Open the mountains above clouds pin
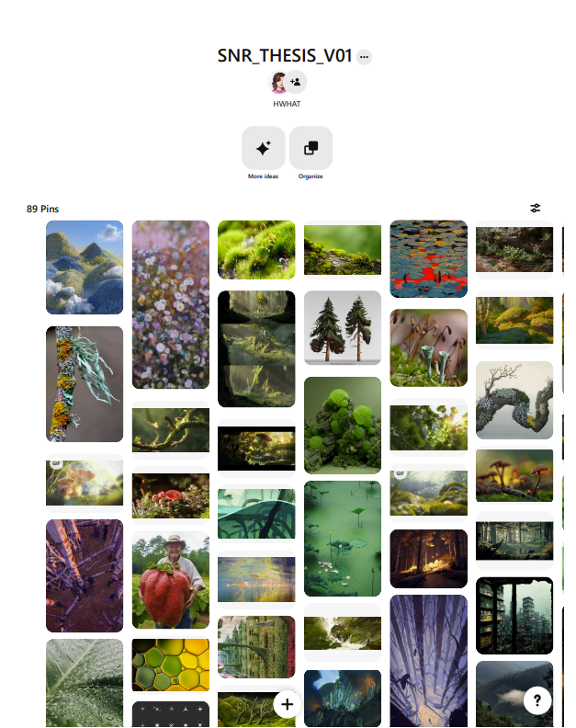The image size is (576, 728). 85,267
